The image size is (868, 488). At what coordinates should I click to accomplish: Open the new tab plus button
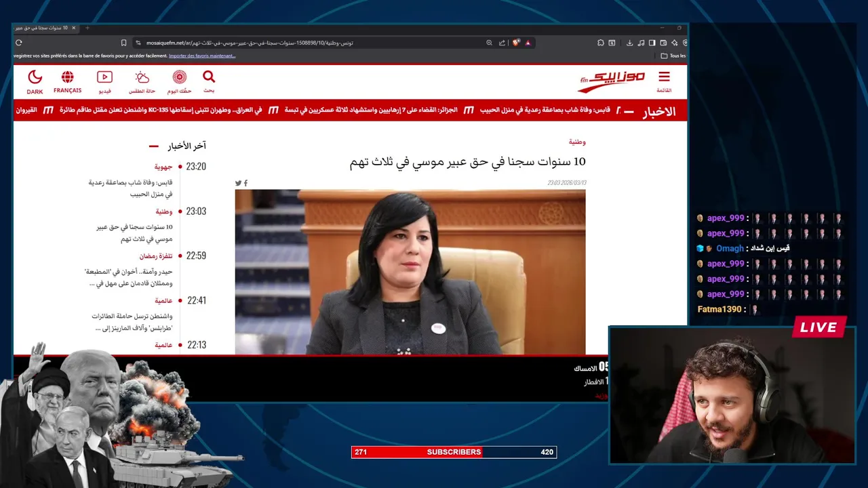click(87, 28)
